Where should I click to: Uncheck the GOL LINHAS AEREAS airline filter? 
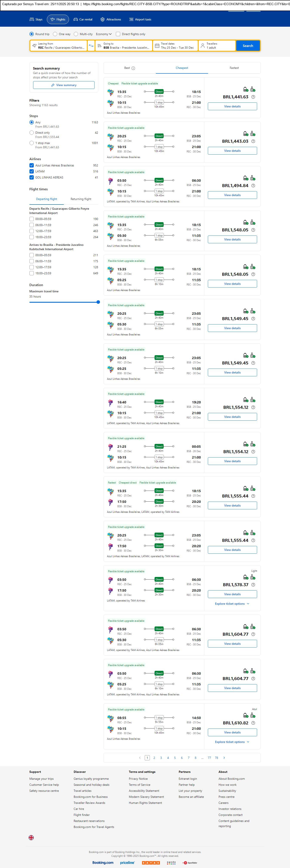(x=32, y=178)
